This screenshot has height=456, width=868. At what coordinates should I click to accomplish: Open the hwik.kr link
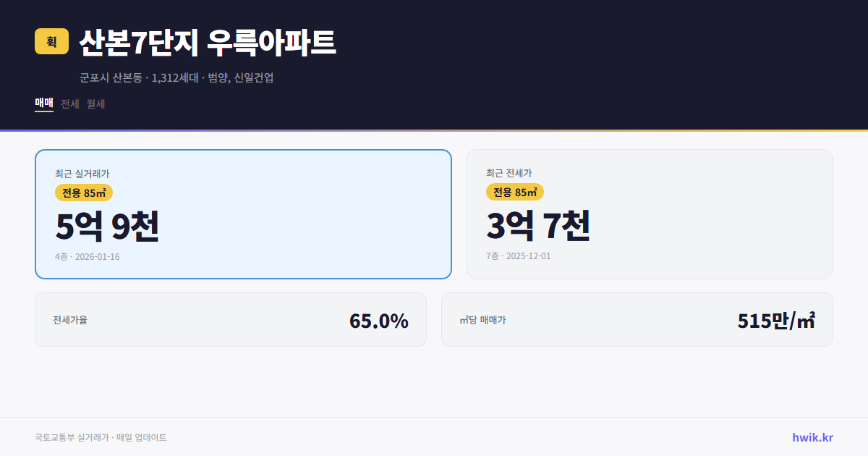pos(812,437)
